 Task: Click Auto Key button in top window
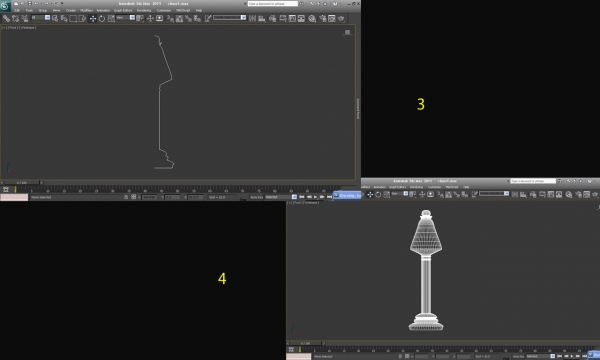[x=256, y=197]
